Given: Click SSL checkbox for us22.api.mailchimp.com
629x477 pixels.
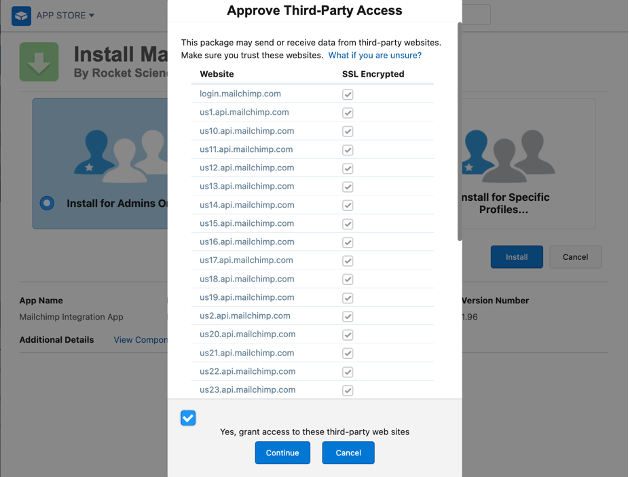Looking at the screenshot, I should [x=347, y=372].
